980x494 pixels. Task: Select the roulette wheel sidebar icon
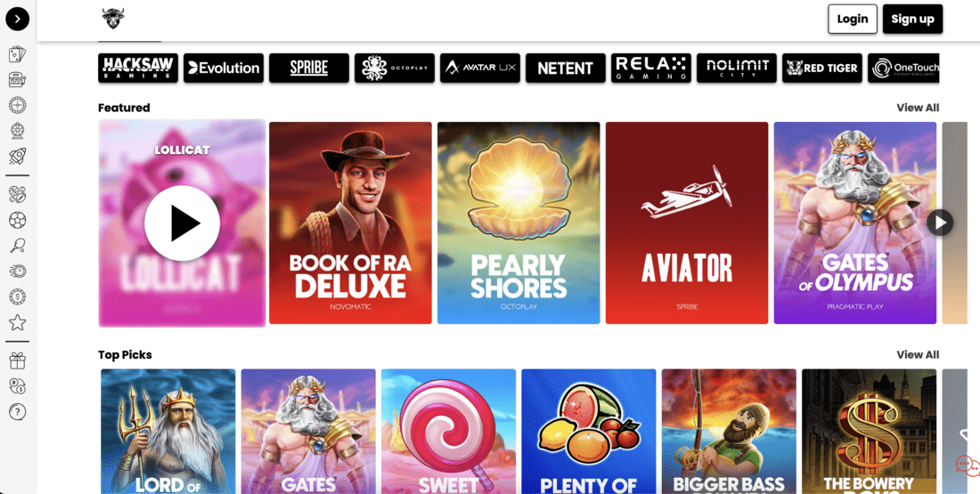point(18,105)
